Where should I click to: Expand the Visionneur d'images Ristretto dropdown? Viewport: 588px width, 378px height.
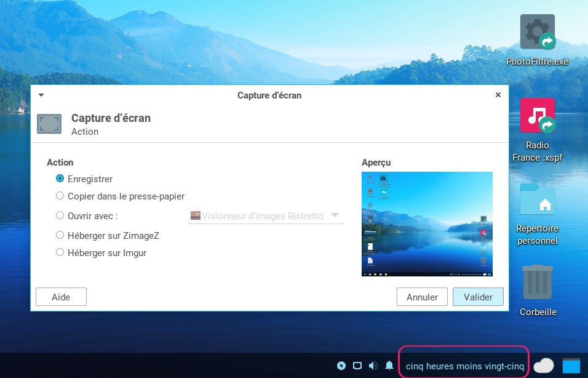click(335, 215)
